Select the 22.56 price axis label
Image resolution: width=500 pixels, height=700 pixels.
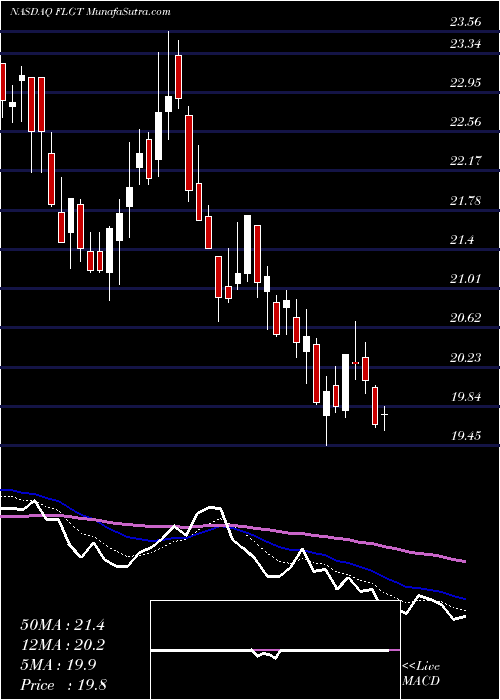coord(466,121)
